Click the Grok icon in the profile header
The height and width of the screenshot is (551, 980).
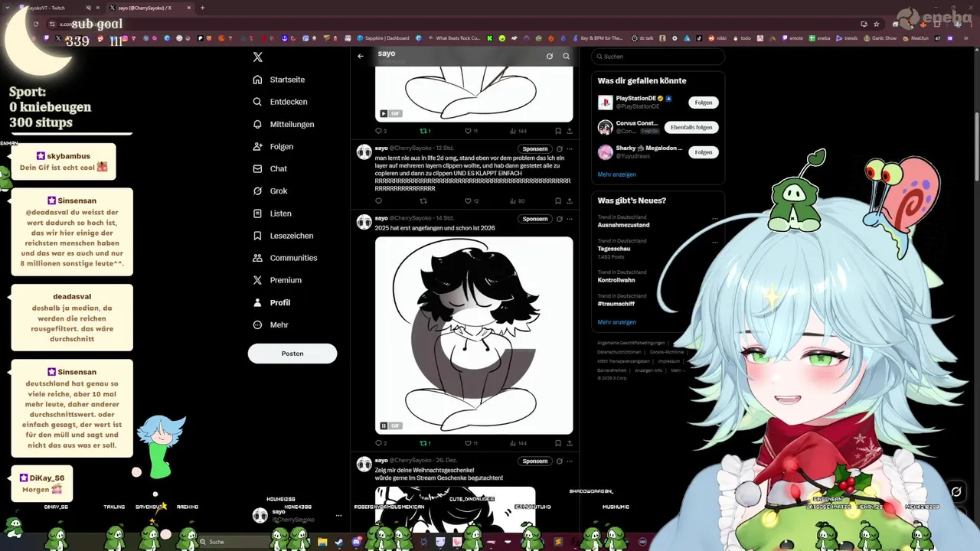pyautogui.click(x=549, y=56)
